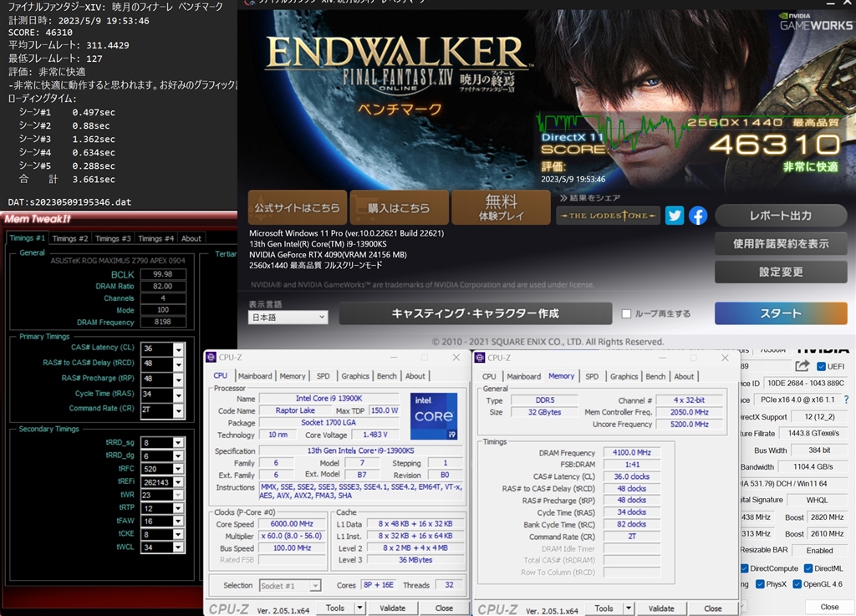Click the Intel Core i9 13900K name field
The height and width of the screenshot is (616, 856).
(329, 399)
